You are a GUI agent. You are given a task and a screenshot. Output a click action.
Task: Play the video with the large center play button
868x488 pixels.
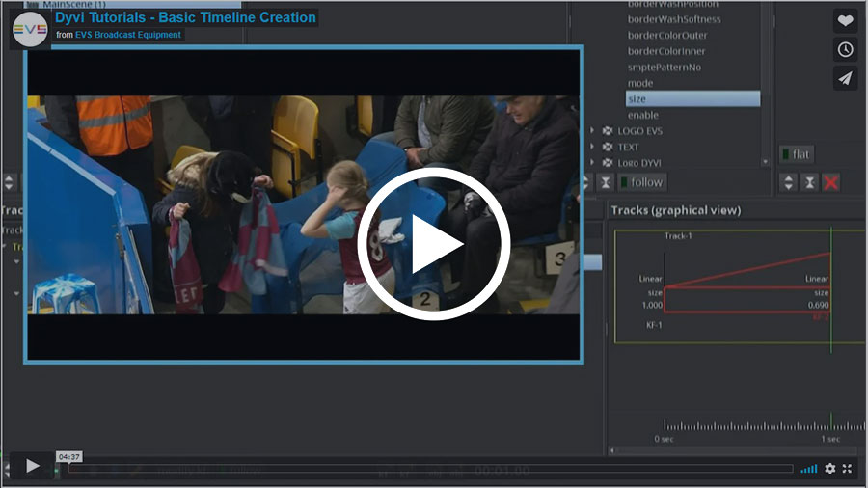[433, 244]
